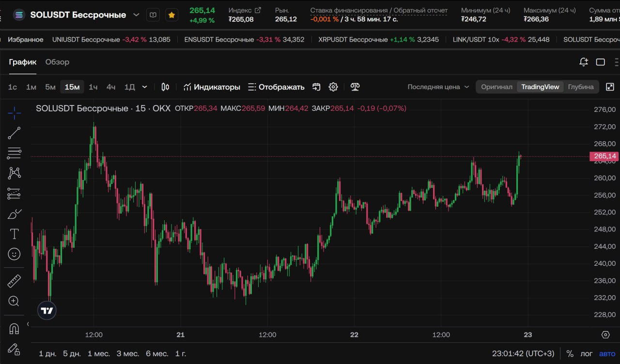Viewport: 620px width, 364px height.
Task: Select the crosshair cursor tool
Action: [14, 113]
